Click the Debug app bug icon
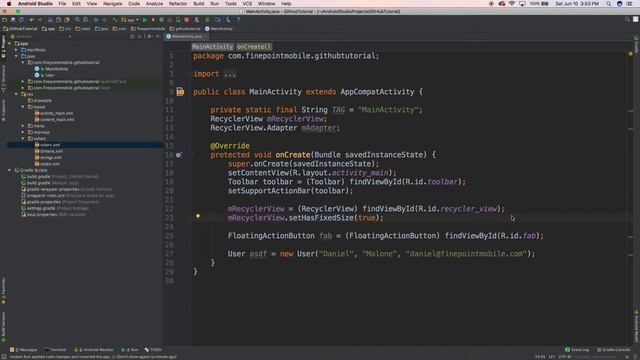Screen dimensions: 640x360 click(162, 20)
